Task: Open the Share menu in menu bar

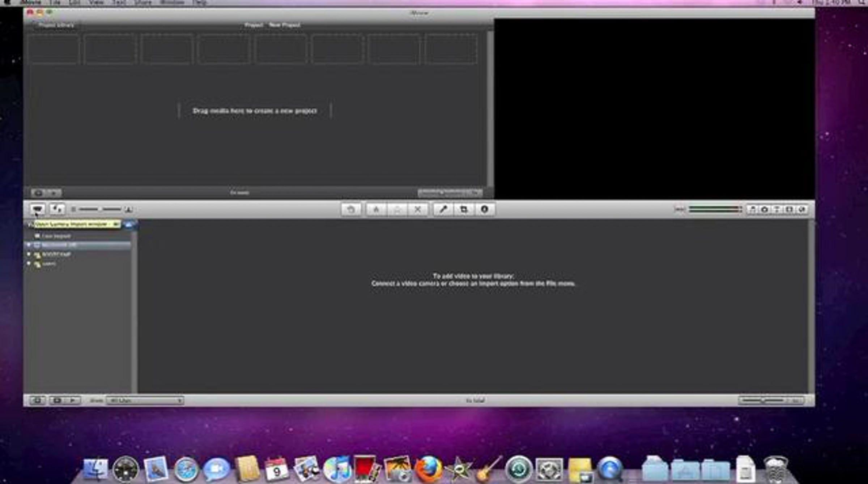Action: click(142, 3)
